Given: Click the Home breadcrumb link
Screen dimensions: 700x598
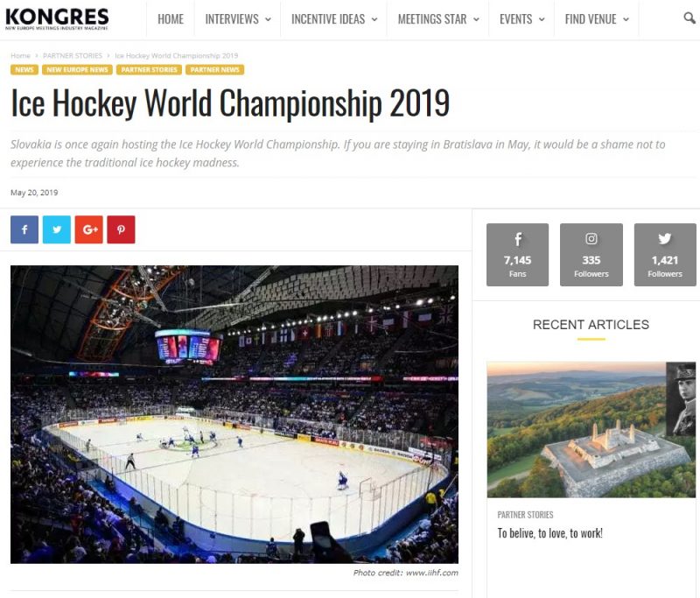Looking at the screenshot, I should click(x=20, y=55).
